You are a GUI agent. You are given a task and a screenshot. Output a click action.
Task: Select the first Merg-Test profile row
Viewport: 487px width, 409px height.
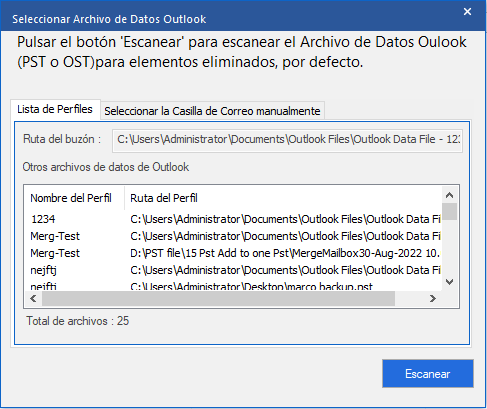coord(233,236)
